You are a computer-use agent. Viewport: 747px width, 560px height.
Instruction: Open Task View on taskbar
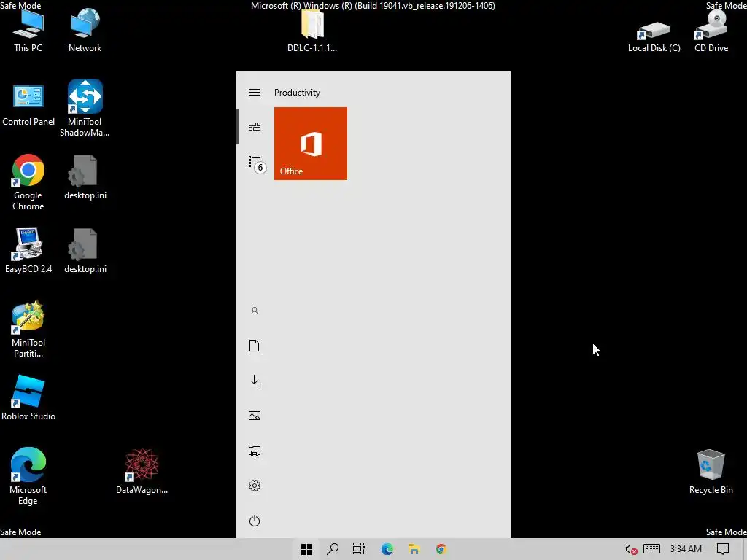pyautogui.click(x=359, y=549)
